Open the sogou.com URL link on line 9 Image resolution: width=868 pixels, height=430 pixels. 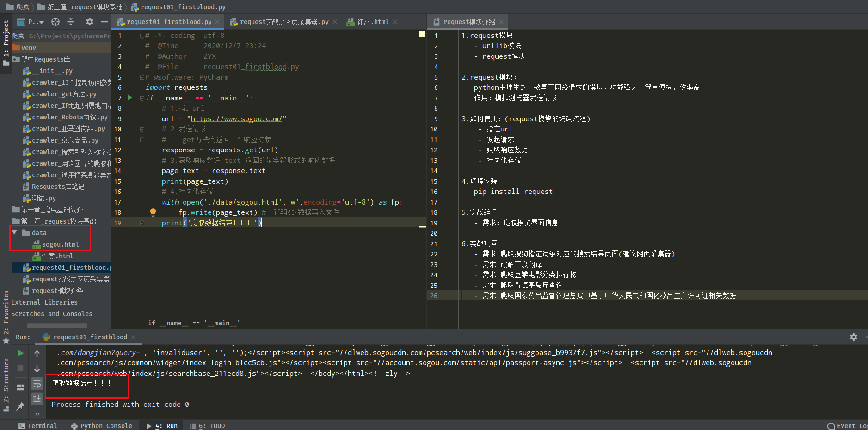click(x=236, y=119)
